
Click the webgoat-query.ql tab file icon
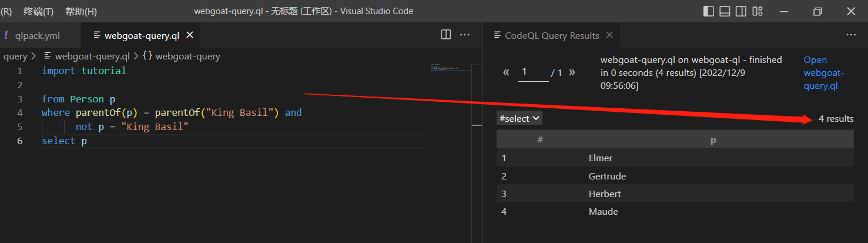[x=97, y=35]
